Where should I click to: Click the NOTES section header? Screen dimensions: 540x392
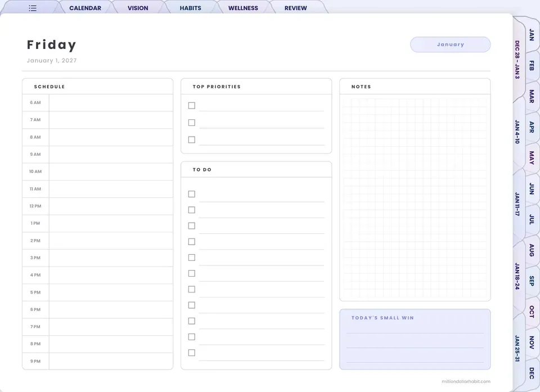[361, 87]
